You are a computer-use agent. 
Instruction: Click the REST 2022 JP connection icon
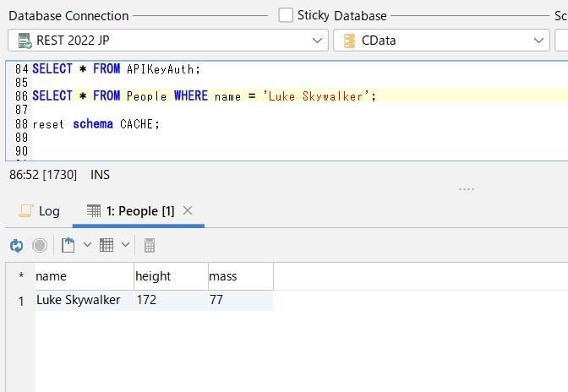[x=25, y=40]
